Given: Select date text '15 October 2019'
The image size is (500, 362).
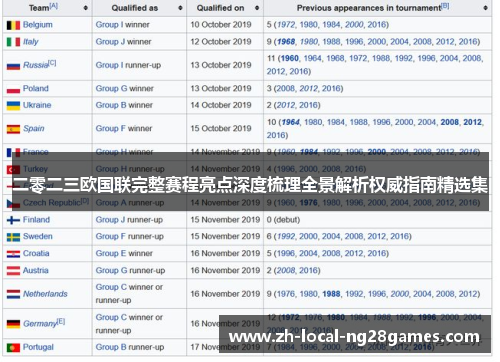Looking at the screenshot, I should tap(221, 128).
